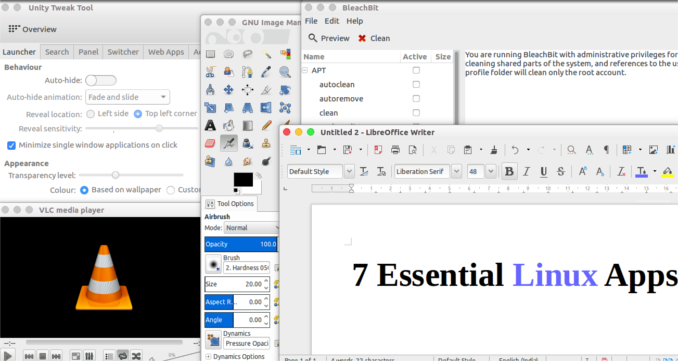Select the Ellipse Select tool in GIMP

[x=229, y=54]
